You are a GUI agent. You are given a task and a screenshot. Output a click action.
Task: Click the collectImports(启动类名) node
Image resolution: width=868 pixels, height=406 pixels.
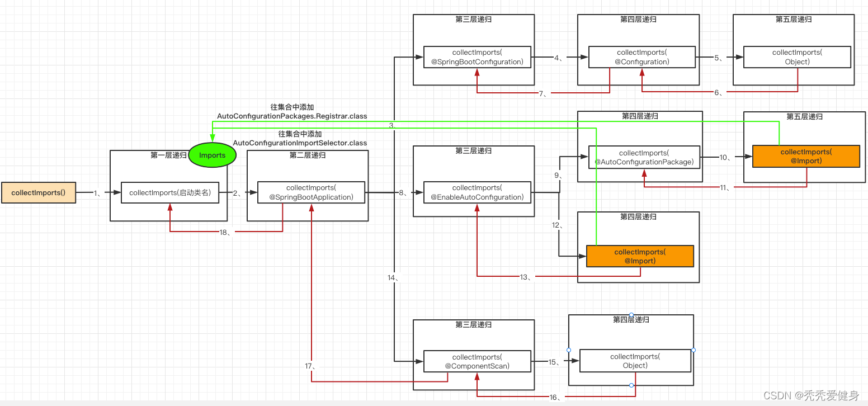(170, 192)
